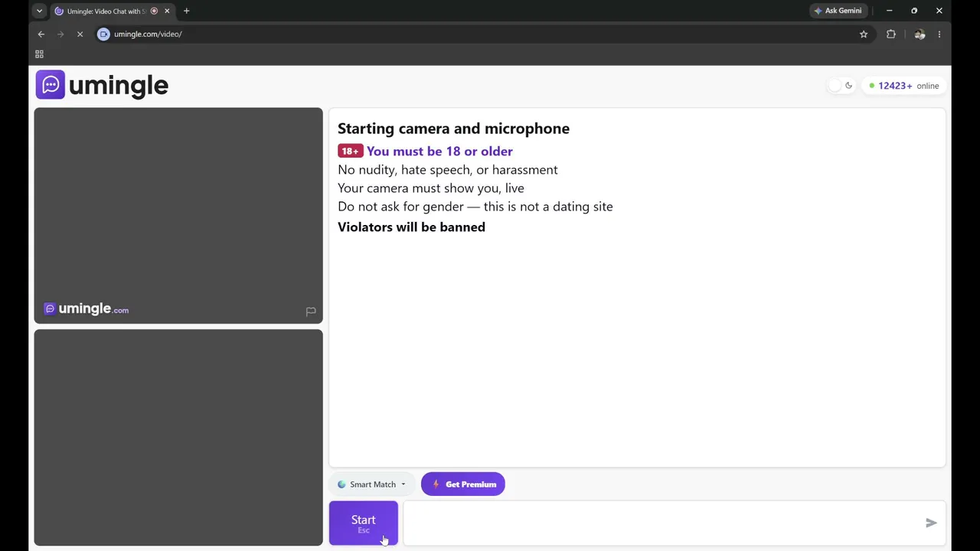Bookmark this page with star icon
980x551 pixels.
coord(864,34)
